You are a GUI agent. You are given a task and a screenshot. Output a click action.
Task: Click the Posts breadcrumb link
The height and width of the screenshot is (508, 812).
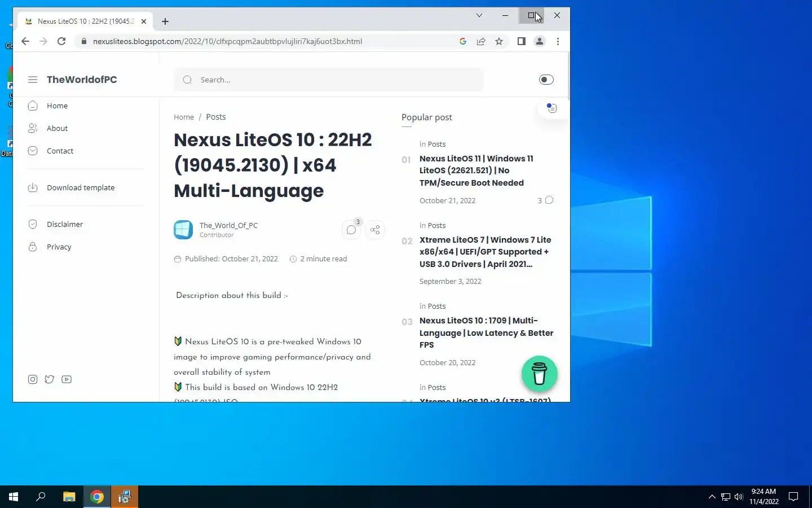(216, 117)
